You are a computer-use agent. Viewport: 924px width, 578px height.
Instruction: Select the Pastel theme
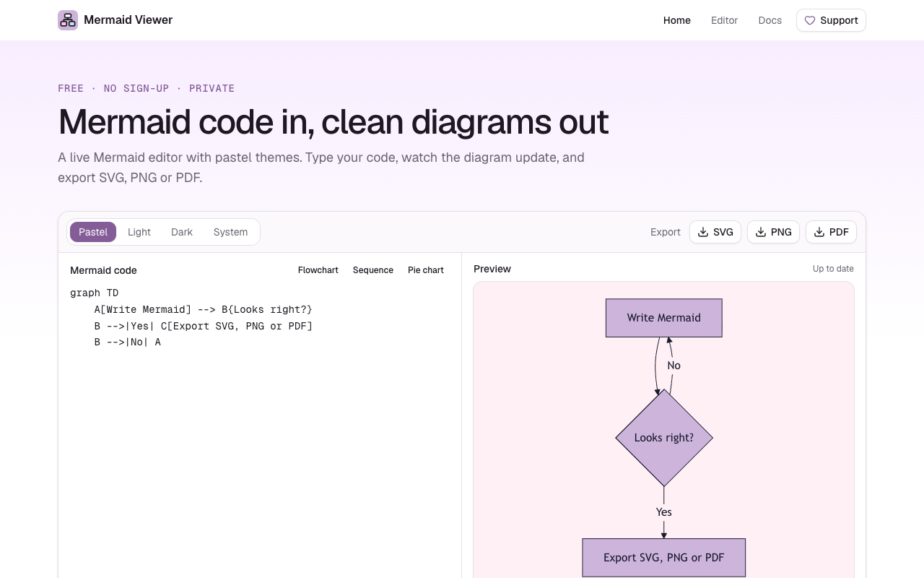coord(93,232)
